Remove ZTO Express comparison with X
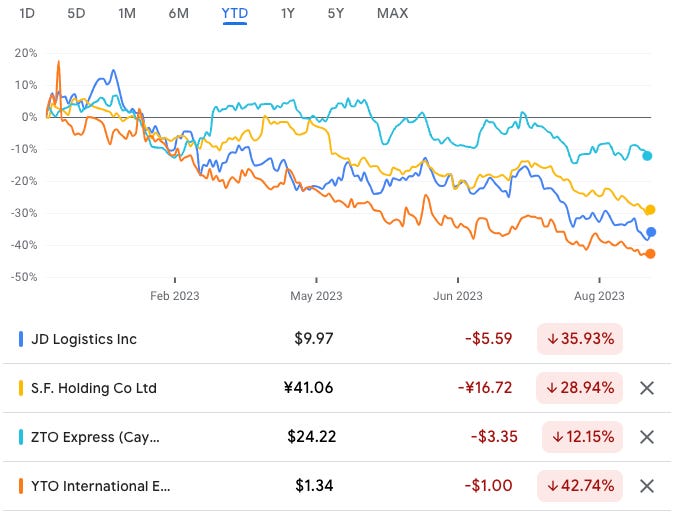Image resolution: width=673 pixels, height=515 pixels. click(x=647, y=437)
